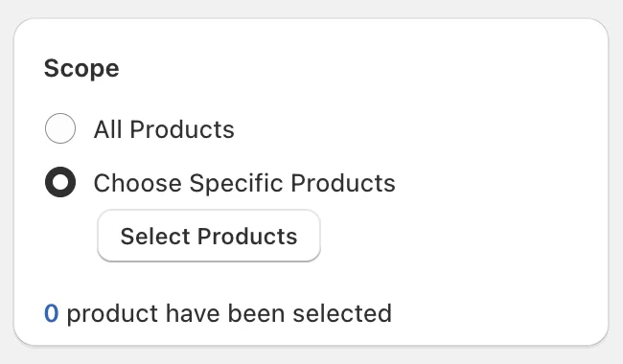Click the word 'Specific' in the second option
The width and height of the screenshot is (623, 364).
pyautogui.click(x=237, y=183)
